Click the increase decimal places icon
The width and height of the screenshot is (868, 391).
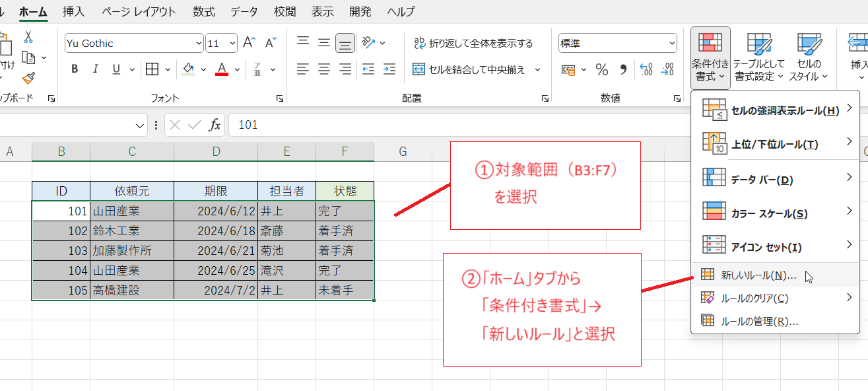[646, 69]
